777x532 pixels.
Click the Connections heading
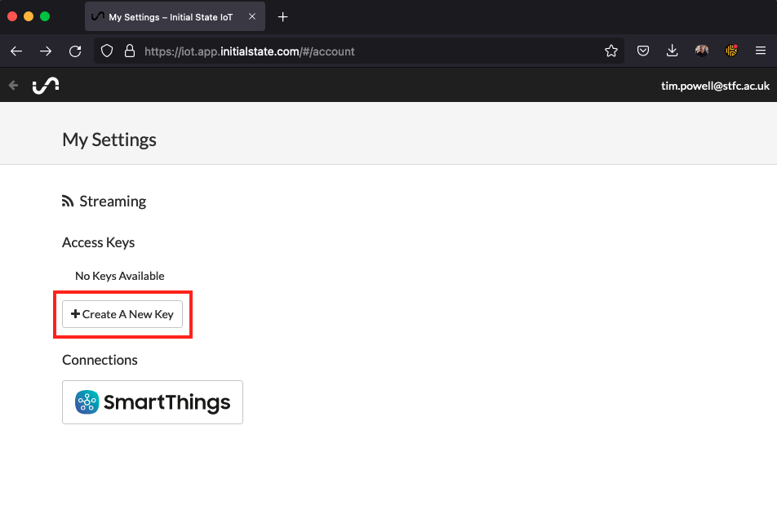point(100,360)
